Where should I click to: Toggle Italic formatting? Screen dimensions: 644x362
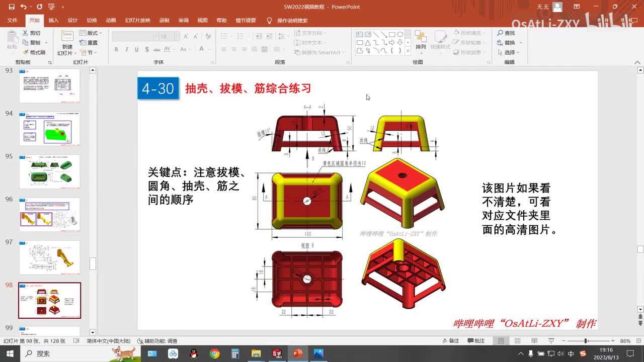pyautogui.click(x=126, y=49)
